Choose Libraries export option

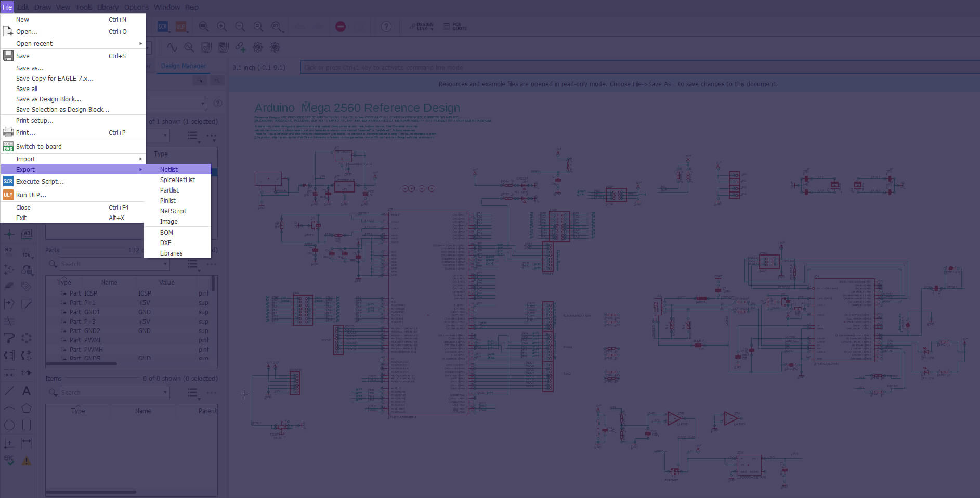pyautogui.click(x=178, y=253)
